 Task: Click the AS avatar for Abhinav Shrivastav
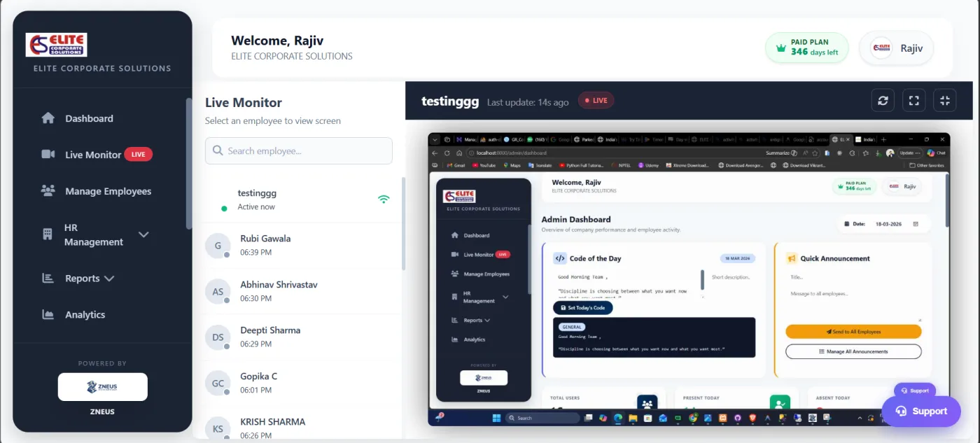218,291
